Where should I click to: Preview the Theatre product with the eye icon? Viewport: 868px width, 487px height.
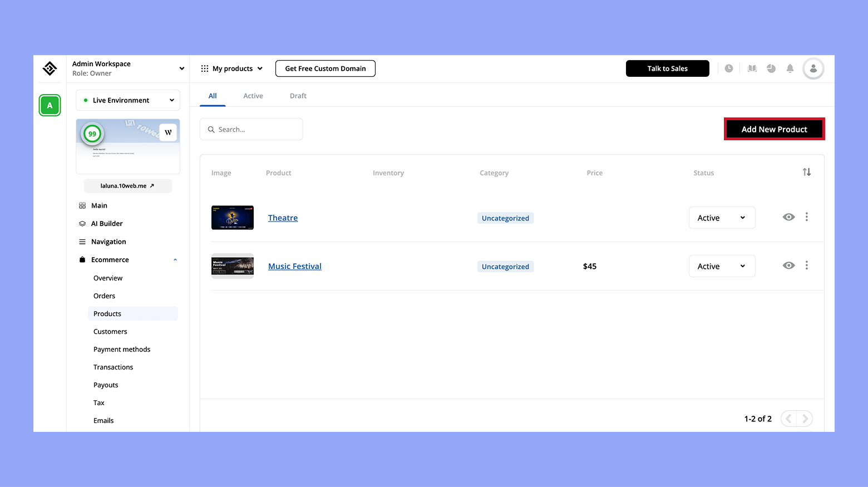[x=788, y=217]
